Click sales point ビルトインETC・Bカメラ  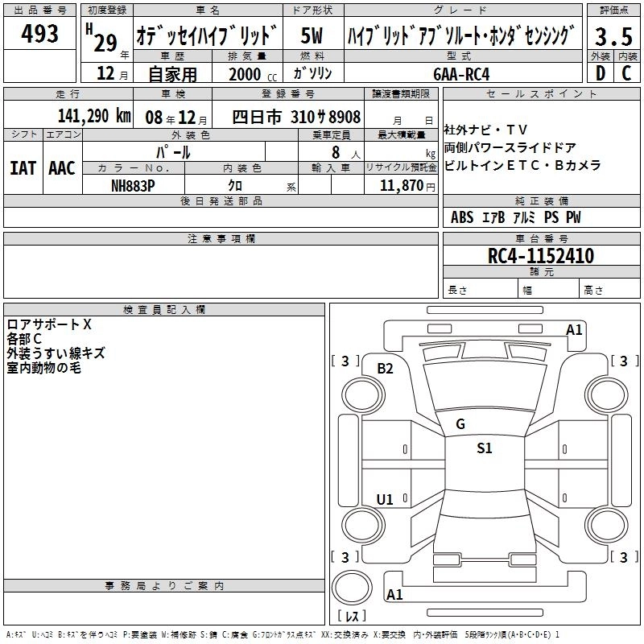(x=522, y=165)
